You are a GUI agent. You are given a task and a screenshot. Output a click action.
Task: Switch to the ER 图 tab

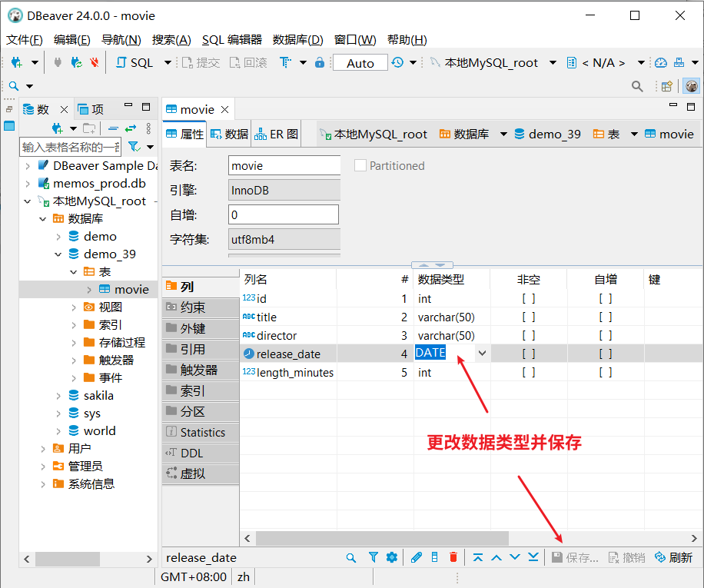276,134
